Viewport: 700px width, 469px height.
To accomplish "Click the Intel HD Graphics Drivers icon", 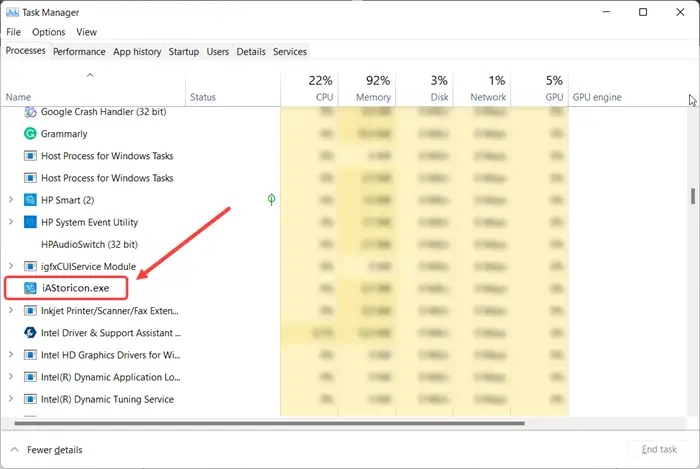I will pyautogui.click(x=30, y=355).
